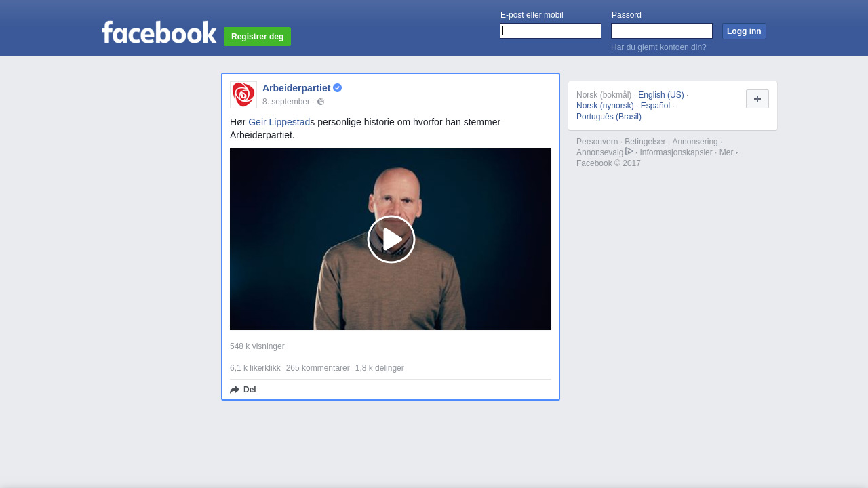The height and width of the screenshot is (488, 868).
Task: Click the AdChoices triangle icon
Action: pos(629,151)
